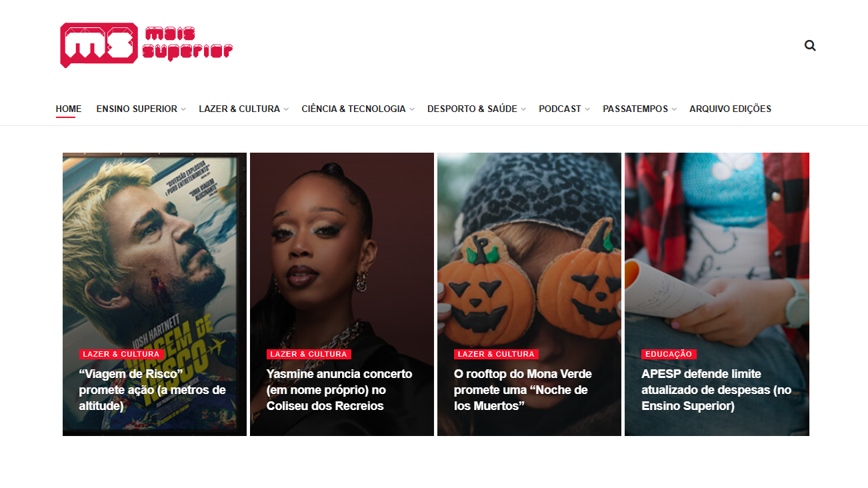Open the search magnifier icon

click(810, 45)
